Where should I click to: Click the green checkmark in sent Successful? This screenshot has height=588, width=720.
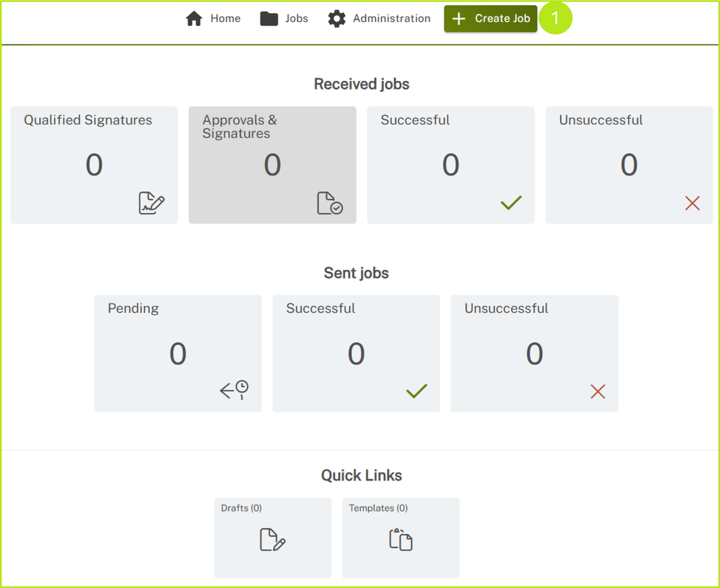pos(416,391)
